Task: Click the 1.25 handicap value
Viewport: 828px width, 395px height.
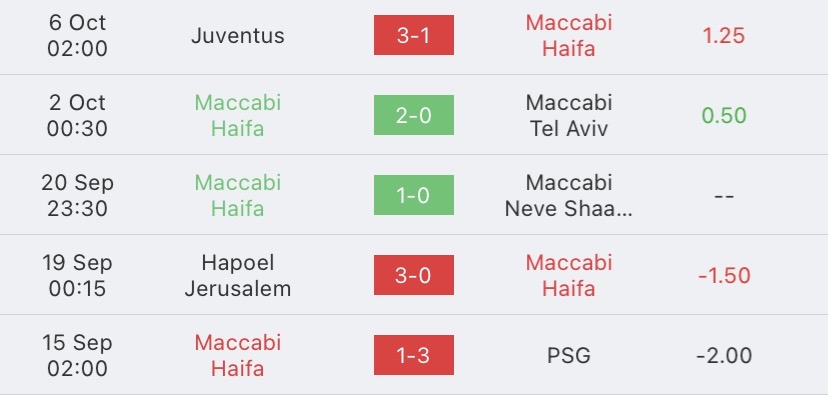Action: (723, 35)
